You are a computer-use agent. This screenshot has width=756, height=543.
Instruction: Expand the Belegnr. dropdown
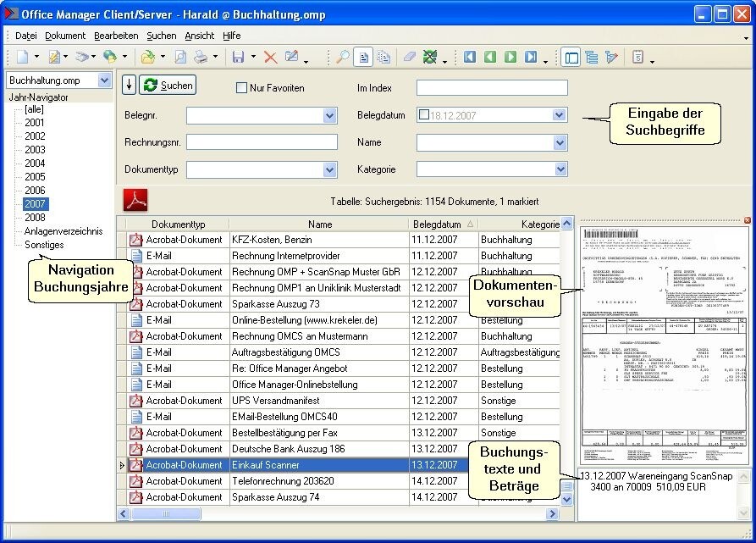tap(329, 116)
